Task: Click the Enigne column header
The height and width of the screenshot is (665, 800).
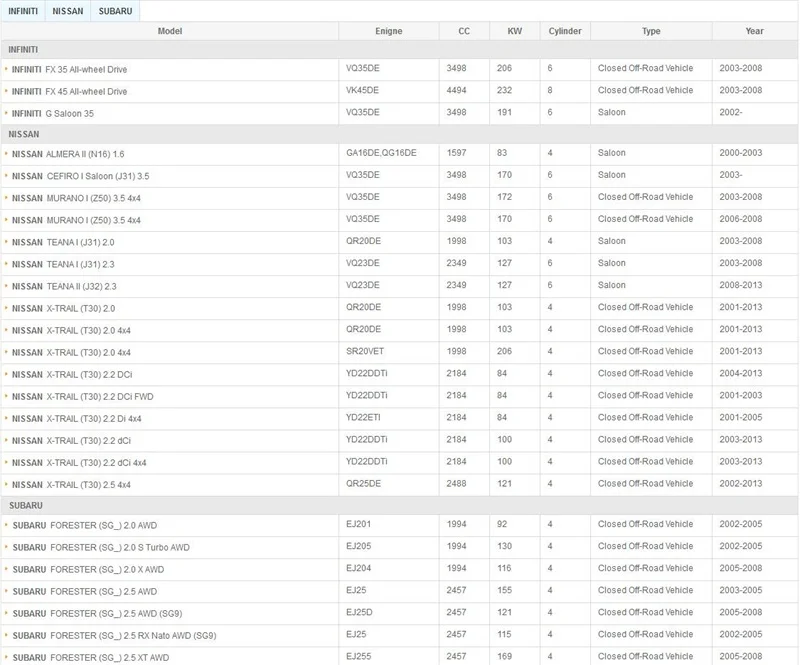Action: pyautogui.click(x=388, y=31)
